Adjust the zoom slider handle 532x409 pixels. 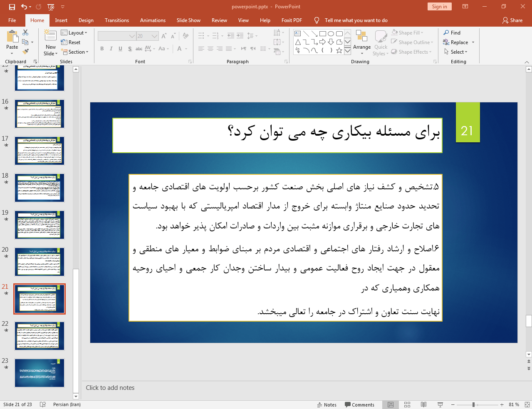coord(473,404)
